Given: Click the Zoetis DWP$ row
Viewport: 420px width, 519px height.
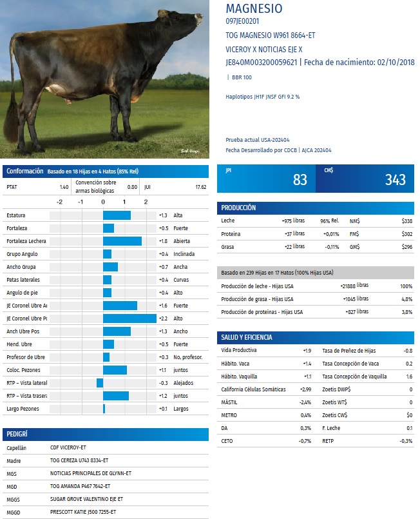Looking at the screenshot, I should tap(367, 389).
